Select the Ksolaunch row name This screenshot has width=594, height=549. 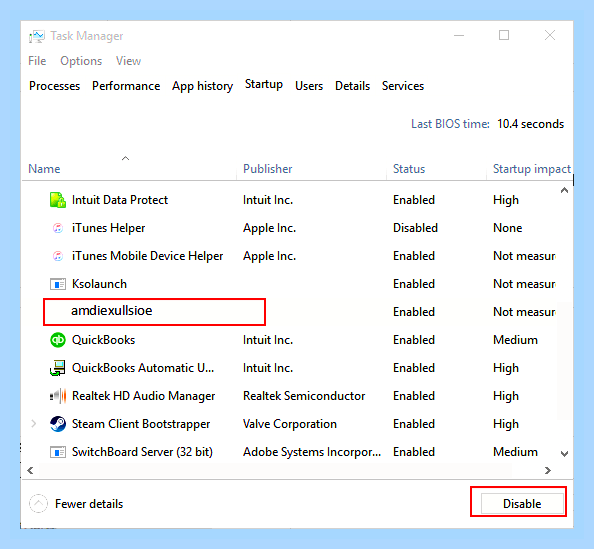pyautogui.click(x=99, y=284)
